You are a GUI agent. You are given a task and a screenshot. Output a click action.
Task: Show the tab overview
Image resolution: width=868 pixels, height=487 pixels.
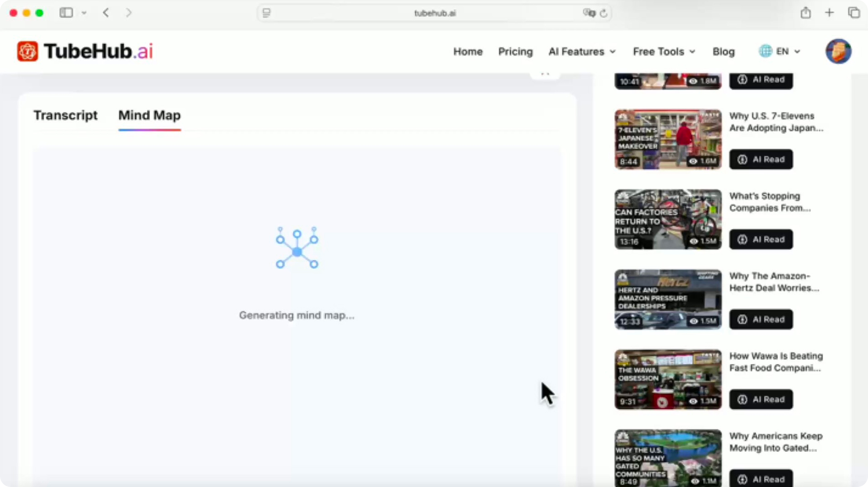[x=854, y=13]
